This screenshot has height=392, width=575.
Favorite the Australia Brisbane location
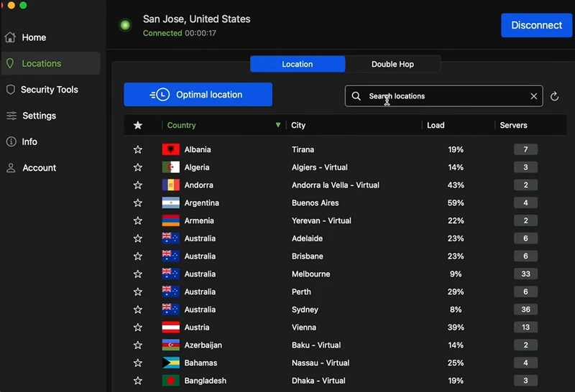pyautogui.click(x=138, y=256)
